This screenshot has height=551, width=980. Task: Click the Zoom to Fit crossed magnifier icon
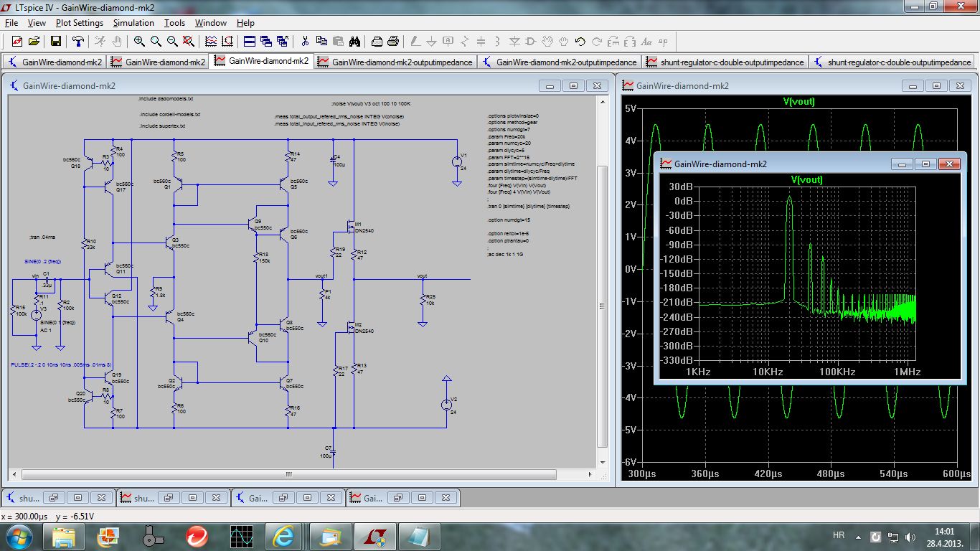click(189, 42)
